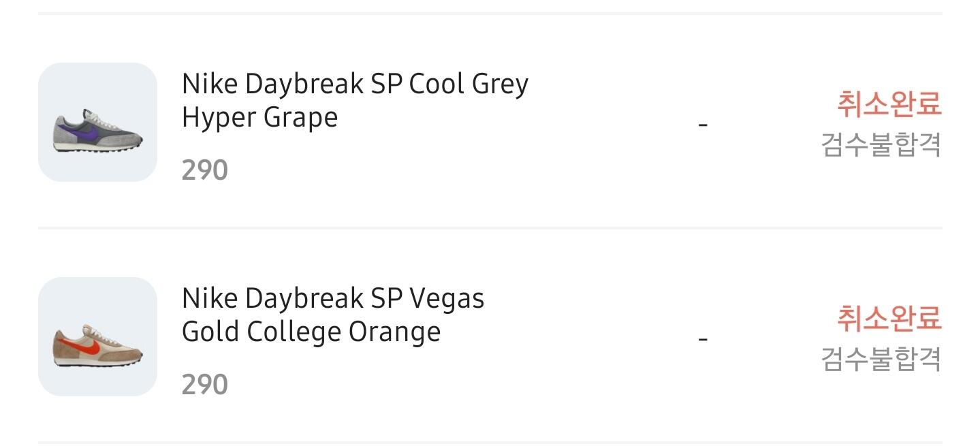Click the 'Gold College Orange' text line
The height and width of the screenshot is (446, 980).
311,332
